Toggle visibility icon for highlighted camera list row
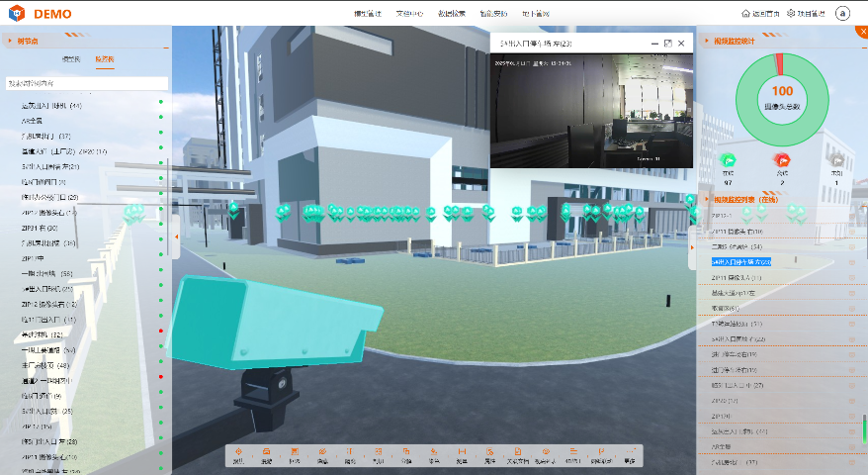868x475 pixels. 851,261
